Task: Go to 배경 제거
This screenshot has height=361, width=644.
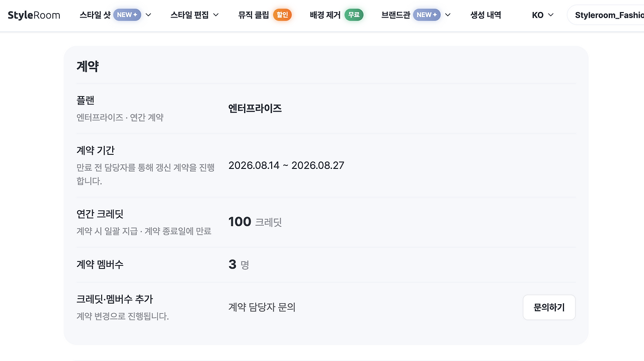Action: coord(337,15)
